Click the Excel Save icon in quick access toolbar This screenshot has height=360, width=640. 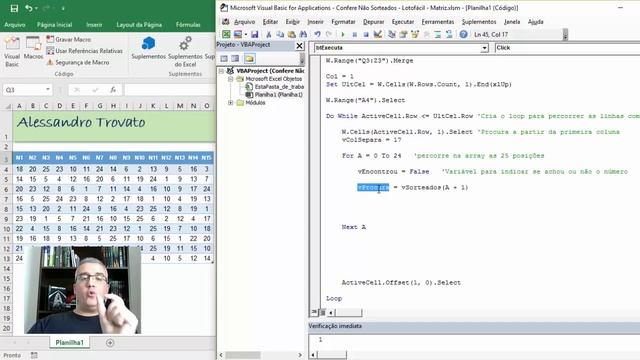pos(14,8)
